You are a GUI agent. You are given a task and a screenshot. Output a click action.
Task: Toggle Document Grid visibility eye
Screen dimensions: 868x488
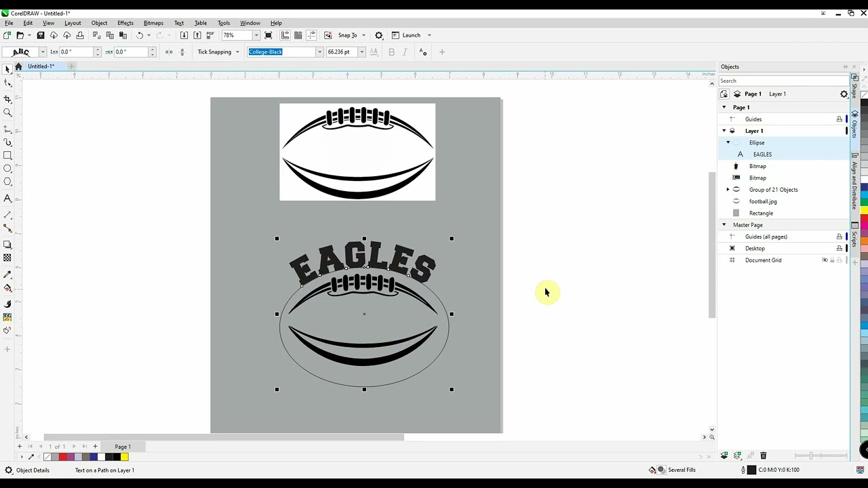tap(825, 260)
